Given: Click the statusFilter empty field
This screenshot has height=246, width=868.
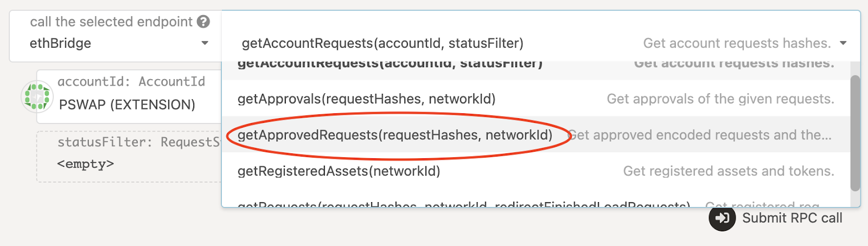Looking at the screenshot, I should [129, 157].
